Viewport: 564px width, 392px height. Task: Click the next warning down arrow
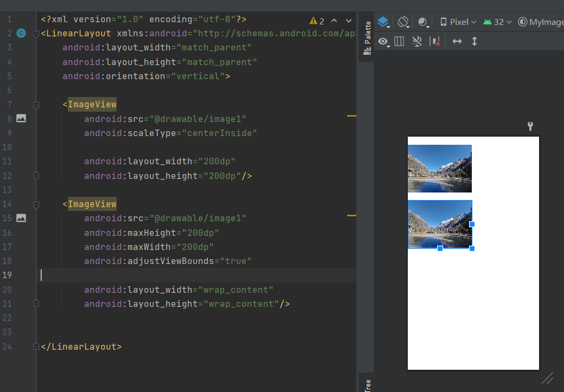pos(349,20)
